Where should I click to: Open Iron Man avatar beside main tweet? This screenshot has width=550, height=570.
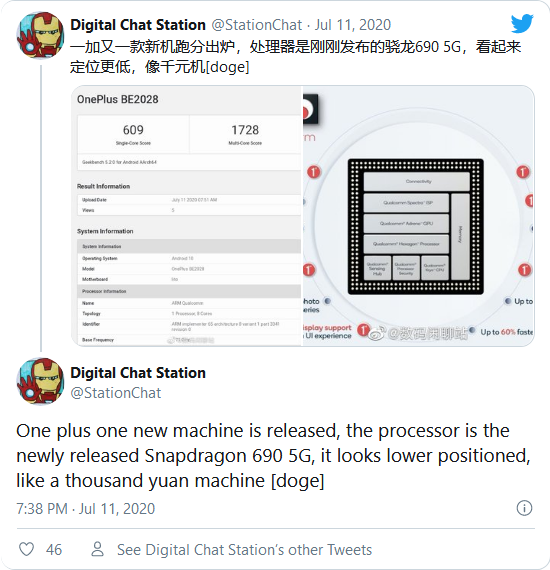point(40,381)
